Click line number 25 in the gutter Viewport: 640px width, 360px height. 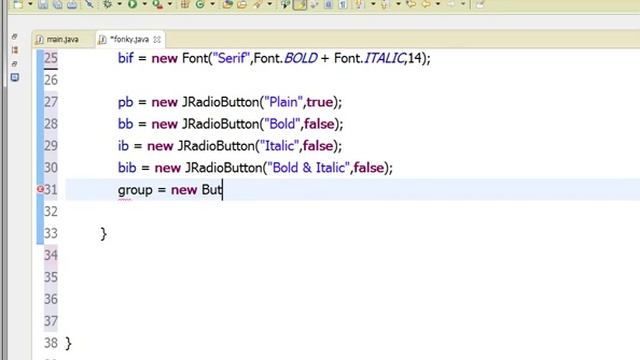(x=51, y=58)
